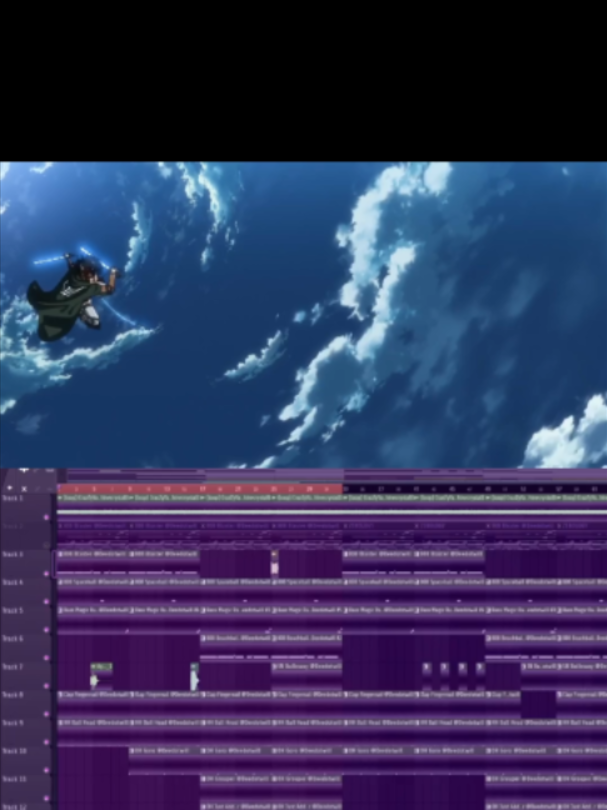Select the Track 6 header label
Viewport: 607px width, 810px height.
[x=13, y=639]
